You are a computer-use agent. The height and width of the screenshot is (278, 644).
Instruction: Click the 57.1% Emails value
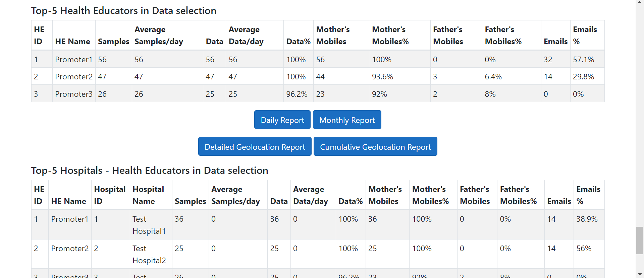583,60
